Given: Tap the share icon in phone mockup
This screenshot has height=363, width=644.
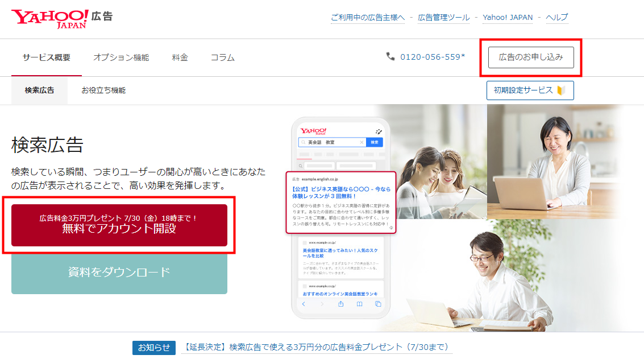Looking at the screenshot, I should 341,304.
